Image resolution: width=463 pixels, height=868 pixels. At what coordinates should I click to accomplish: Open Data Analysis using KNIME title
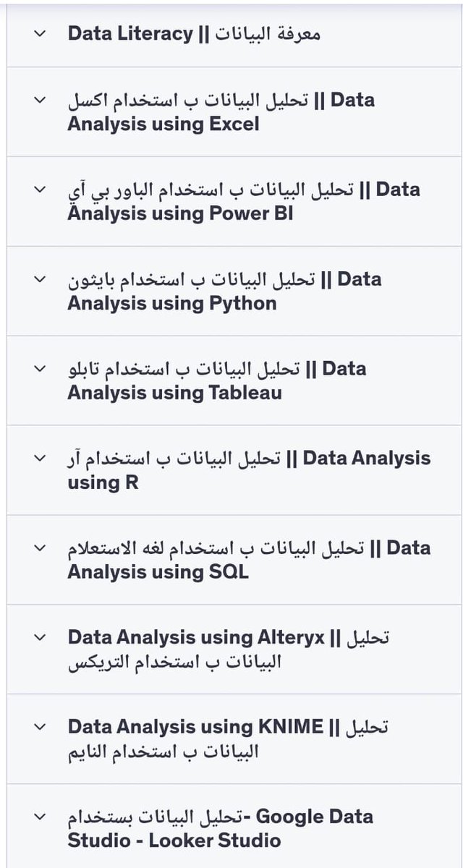[x=228, y=739]
